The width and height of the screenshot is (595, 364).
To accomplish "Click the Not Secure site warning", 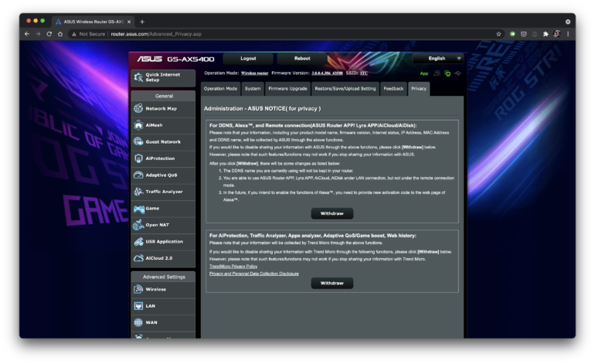I will 88,34.
